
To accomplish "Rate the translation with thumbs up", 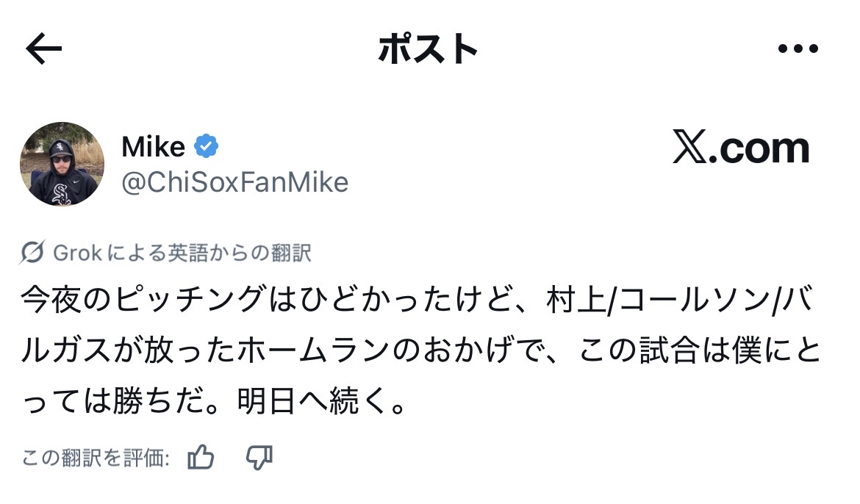I will click(201, 458).
